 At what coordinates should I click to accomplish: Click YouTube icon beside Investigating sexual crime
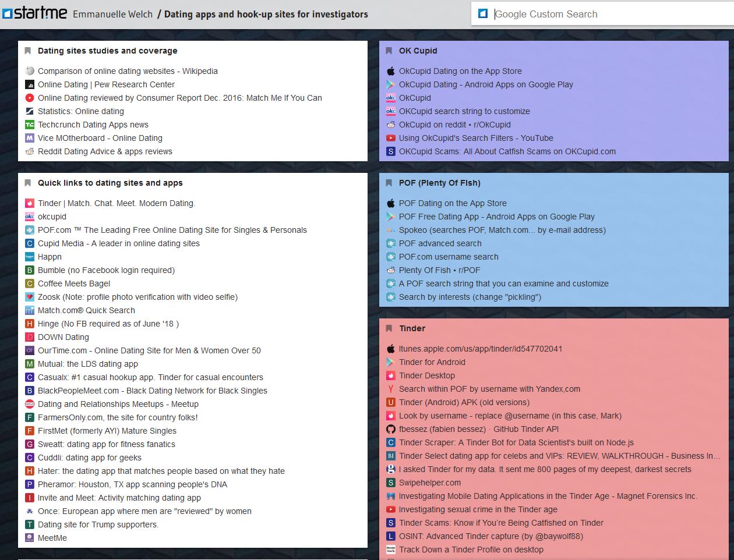(391, 509)
